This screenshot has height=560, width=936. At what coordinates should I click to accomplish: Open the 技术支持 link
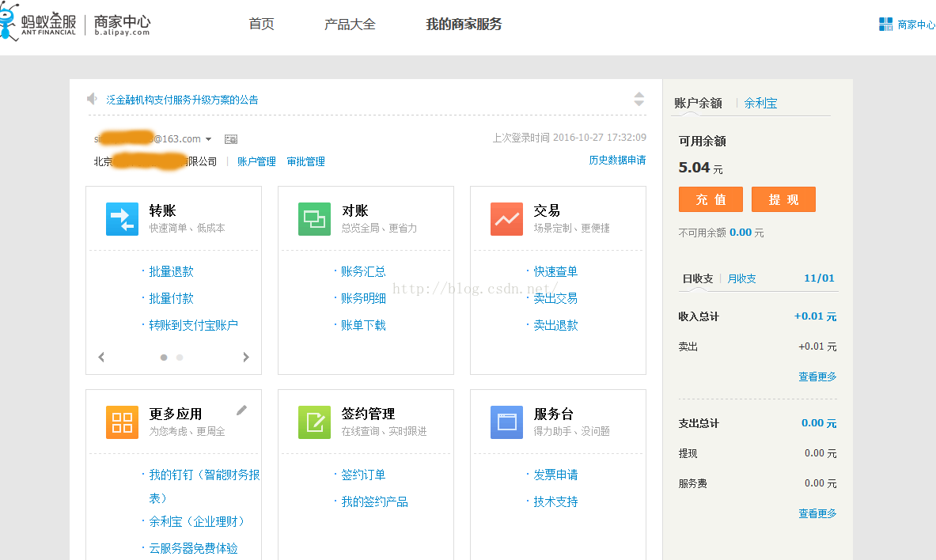(x=555, y=501)
